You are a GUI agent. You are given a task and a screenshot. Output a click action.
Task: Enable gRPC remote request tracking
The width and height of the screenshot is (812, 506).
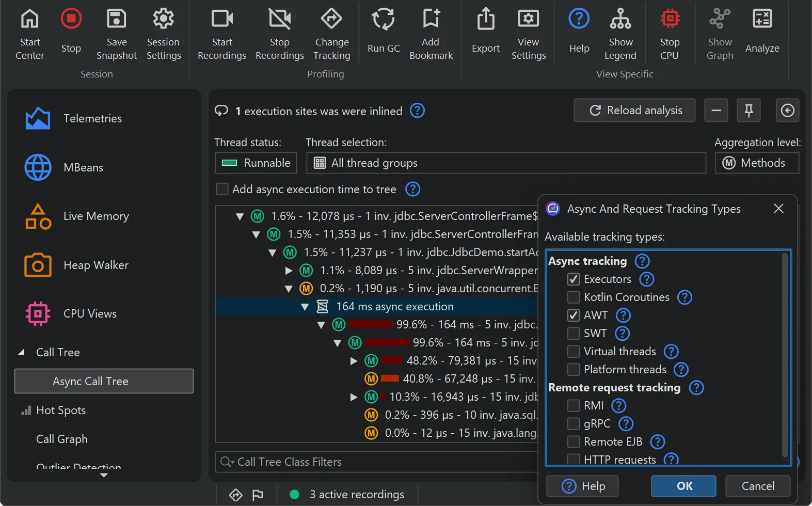[574, 424]
